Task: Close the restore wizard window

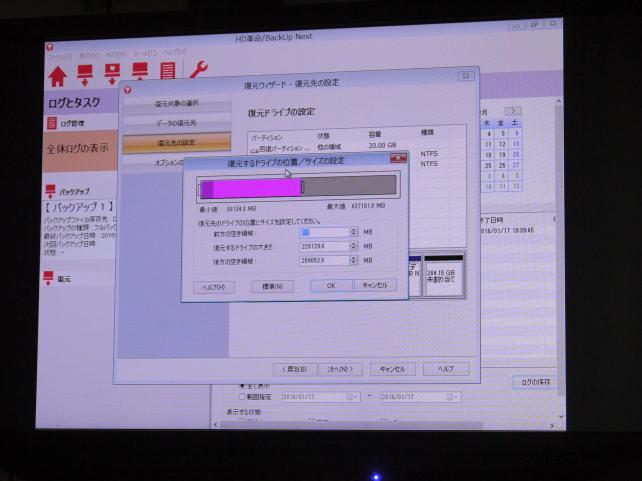Action: 466,76
